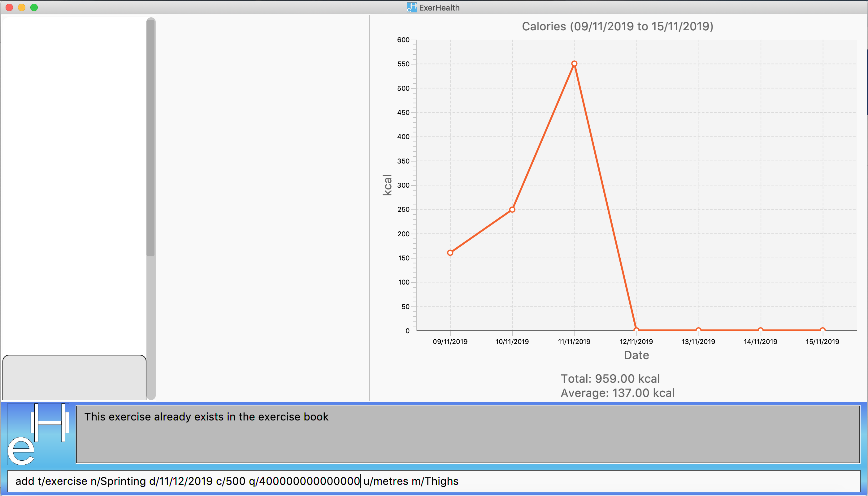
Task: Click the Date axis label
Action: (x=636, y=355)
